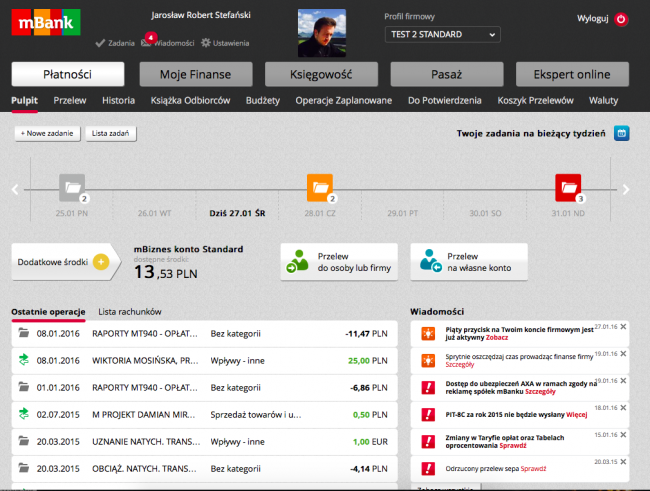Click Przelew do osoby lub firmy
The width and height of the screenshot is (650, 491).
[339, 262]
